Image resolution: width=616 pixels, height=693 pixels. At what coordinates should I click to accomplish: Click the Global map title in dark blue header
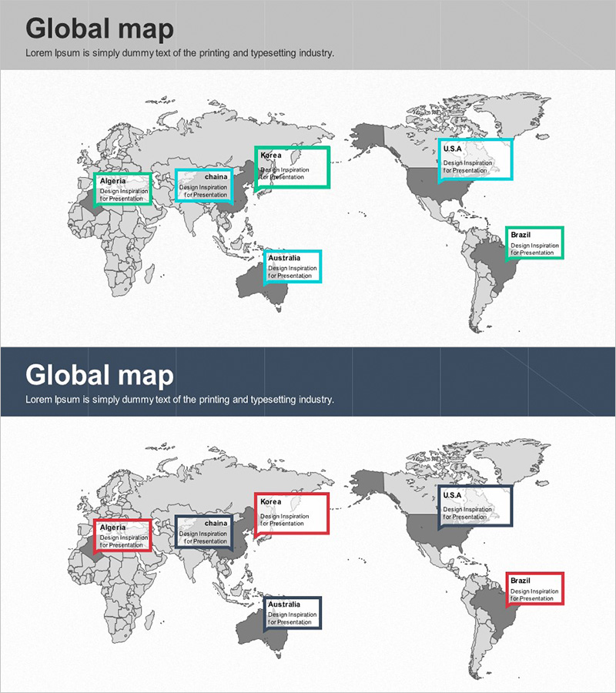(x=99, y=375)
